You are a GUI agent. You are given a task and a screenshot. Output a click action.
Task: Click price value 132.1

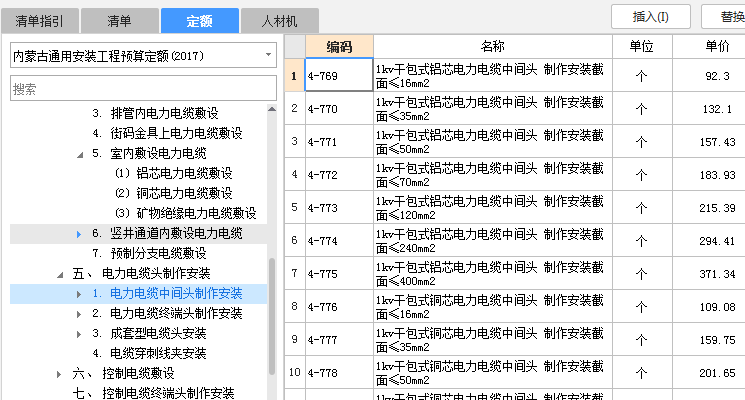click(717, 109)
